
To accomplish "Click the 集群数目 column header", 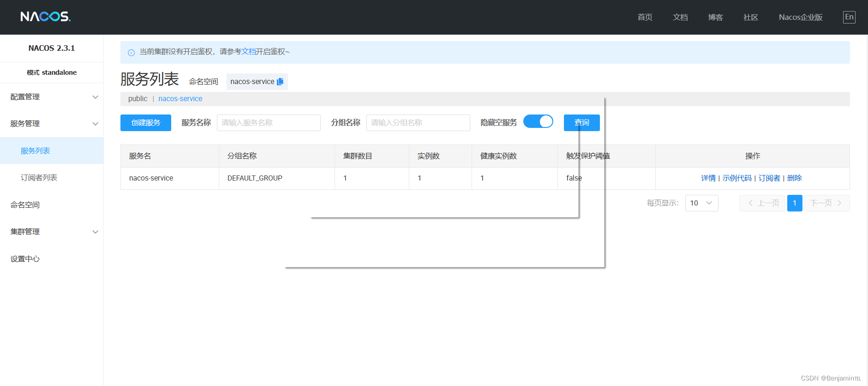I will click(x=372, y=156).
